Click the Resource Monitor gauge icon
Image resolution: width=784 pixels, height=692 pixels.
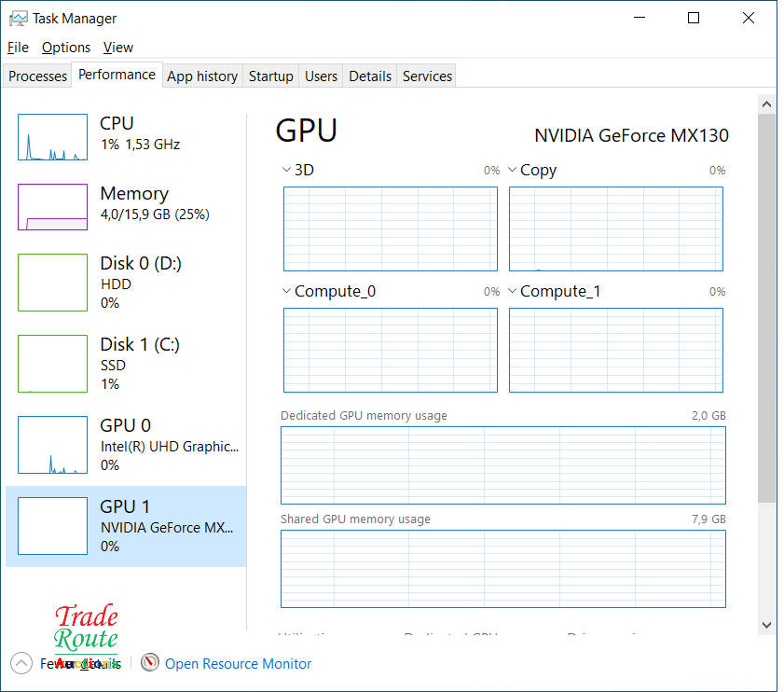click(x=150, y=663)
